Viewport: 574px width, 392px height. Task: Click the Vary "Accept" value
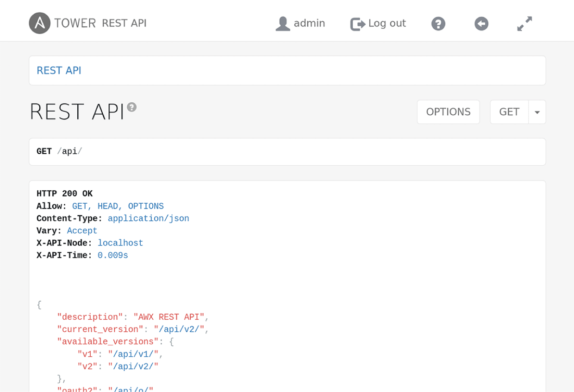pyautogui.click(x=82, y=230)
